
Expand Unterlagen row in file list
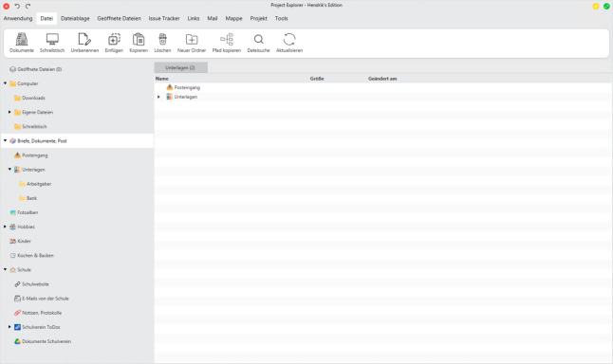point(158,97)
